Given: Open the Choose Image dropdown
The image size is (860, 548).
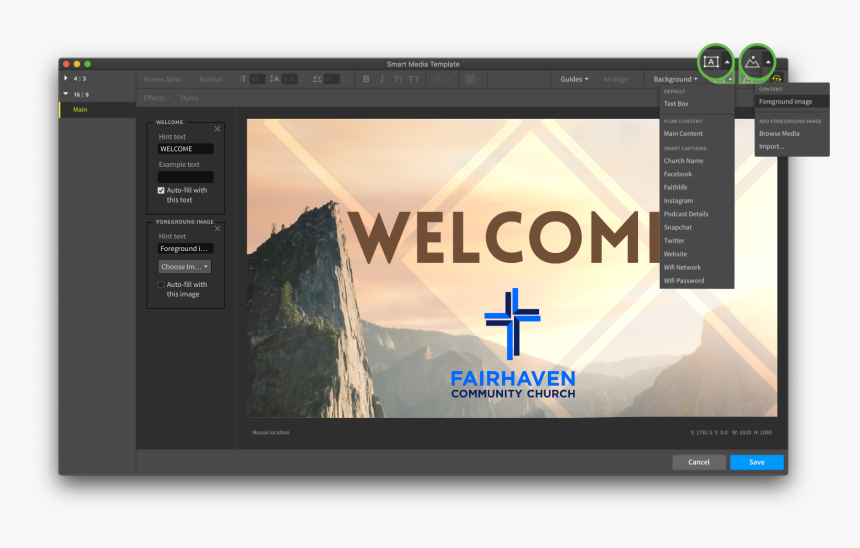Looking at the screenshot, I should pos(184,267).
